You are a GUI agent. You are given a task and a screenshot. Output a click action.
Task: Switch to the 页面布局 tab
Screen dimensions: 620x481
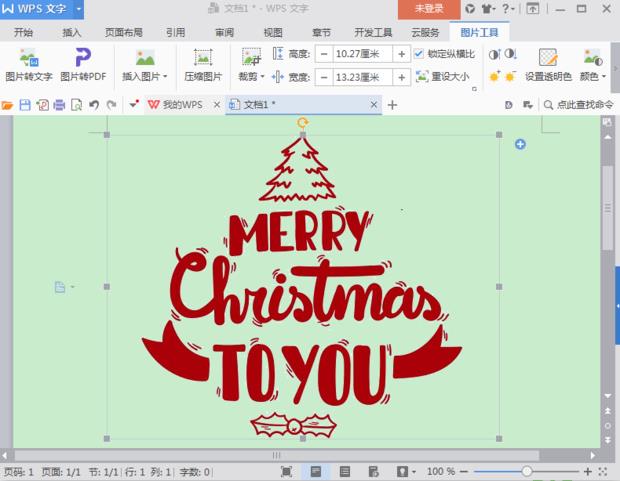point(124,32)
